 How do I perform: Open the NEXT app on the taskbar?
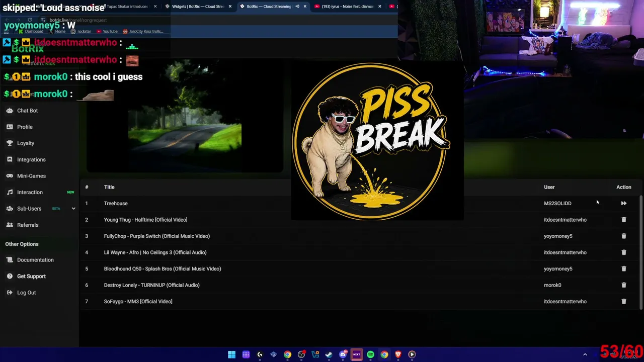(357, 354)
